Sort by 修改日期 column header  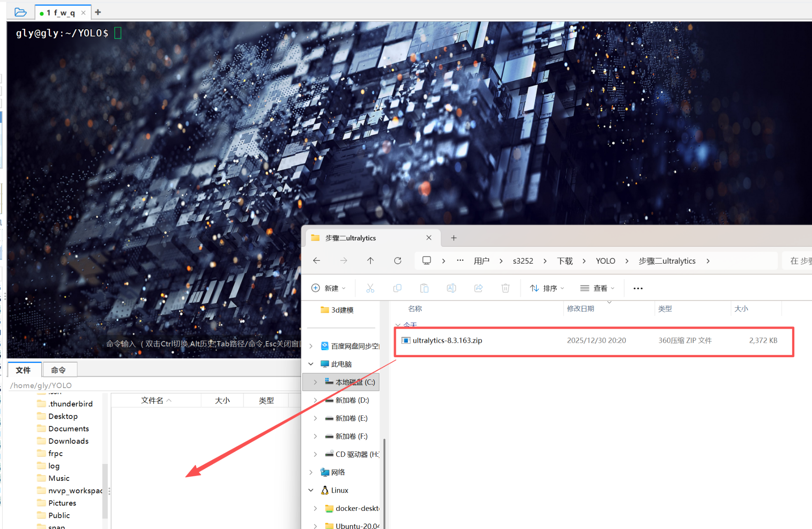click(x=580, y=309)
